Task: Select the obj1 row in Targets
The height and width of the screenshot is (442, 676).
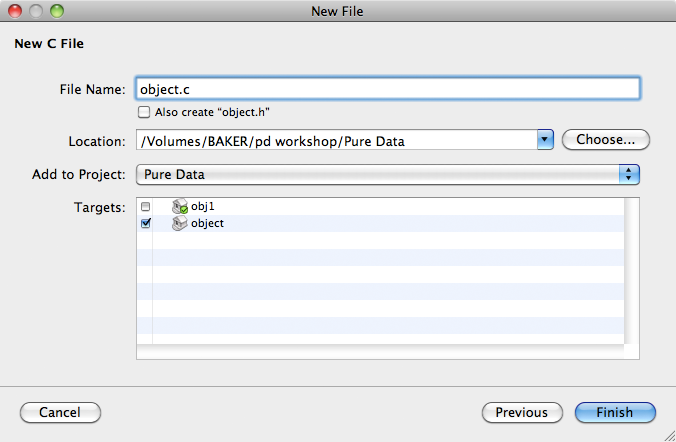Action: pyautogui.click(x=380, y=207)
